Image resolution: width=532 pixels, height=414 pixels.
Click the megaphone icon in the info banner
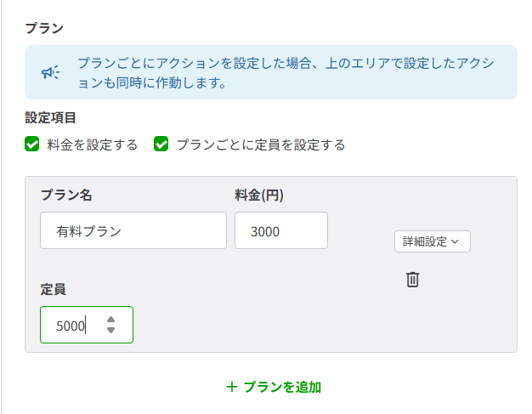[x=51, y=73]
